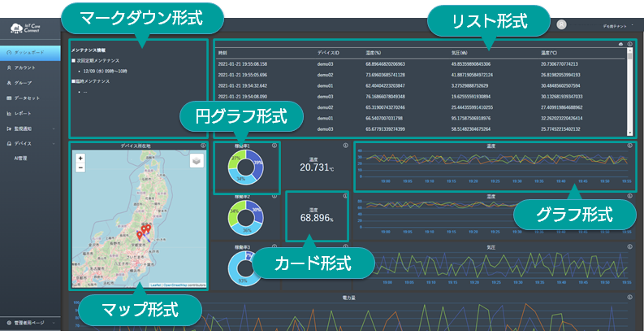
Task: Click the メンテナンス情報 heading
Action: pyautogui.click(x=89, y=50)
